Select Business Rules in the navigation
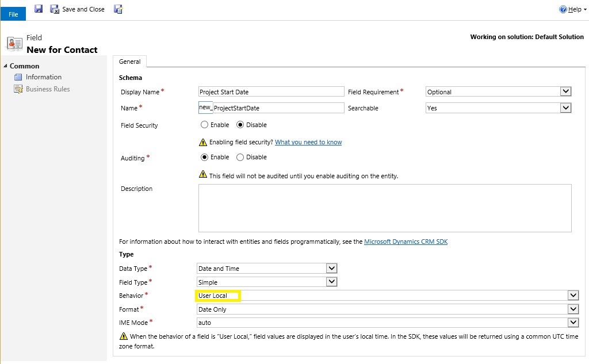The image size is (589, 364). [48, 89]
